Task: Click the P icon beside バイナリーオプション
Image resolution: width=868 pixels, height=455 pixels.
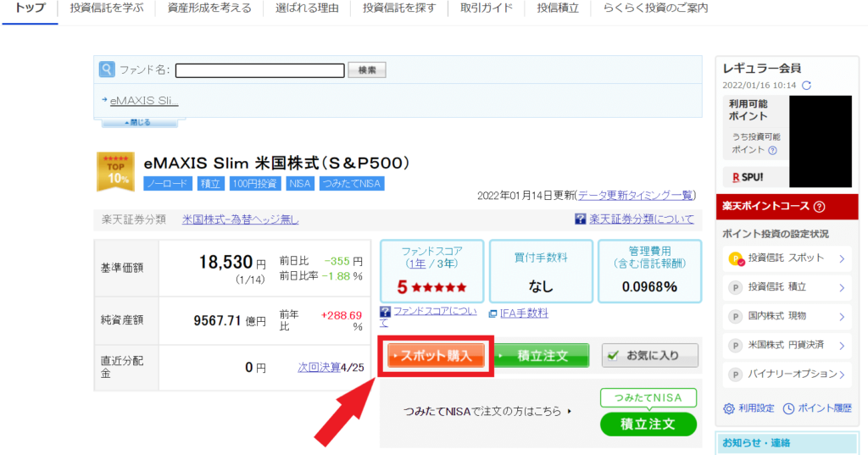Action: (x=735, y=375)
